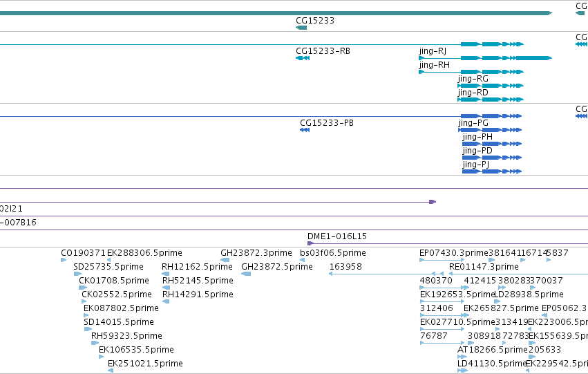Click the feature labeled 313419
588x374 pixels.
(x=512, y=322)
